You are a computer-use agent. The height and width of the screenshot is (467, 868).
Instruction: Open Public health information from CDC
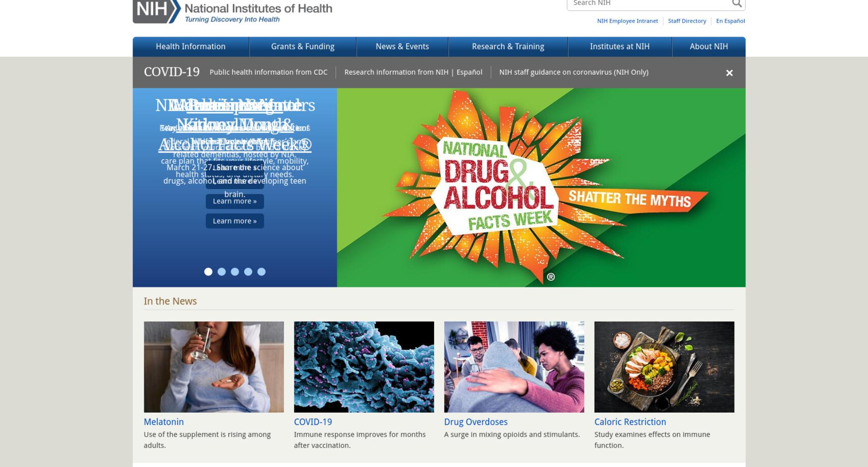click(269, 72)
